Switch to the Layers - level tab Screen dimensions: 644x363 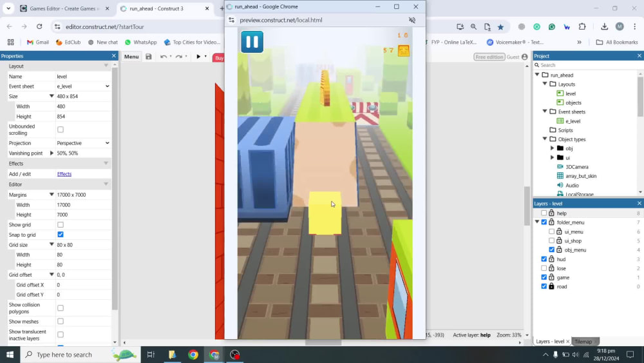point(550,342)
